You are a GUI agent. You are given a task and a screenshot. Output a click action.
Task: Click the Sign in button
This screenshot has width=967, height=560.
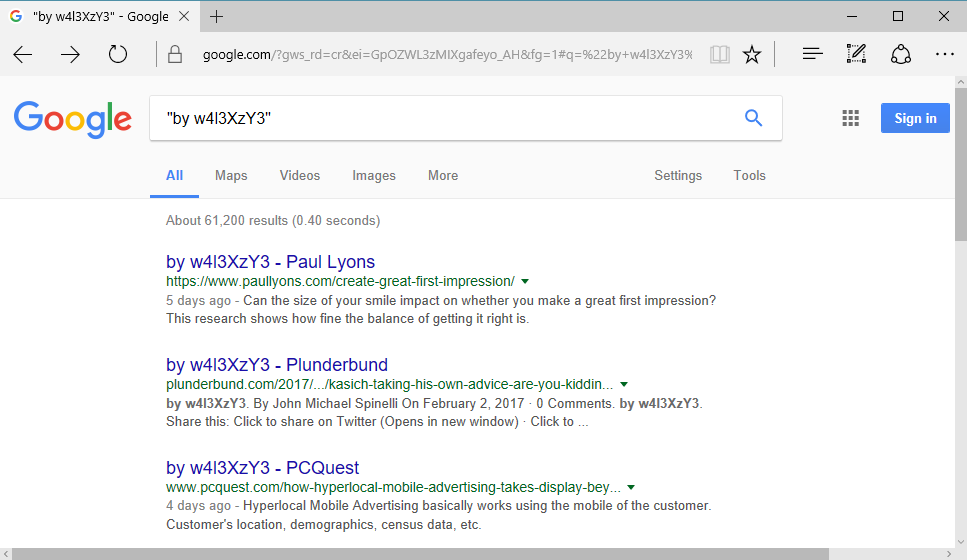tap(915, 118)
